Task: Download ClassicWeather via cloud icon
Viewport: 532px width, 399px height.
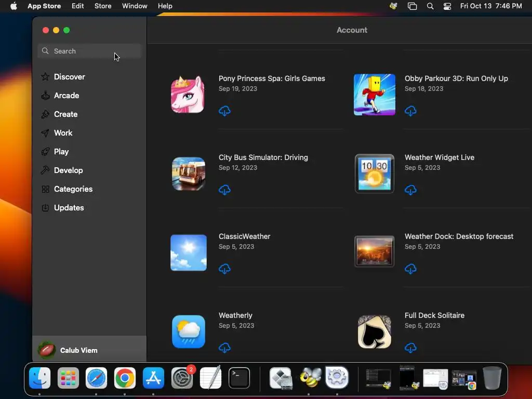Action: (224, 269)
